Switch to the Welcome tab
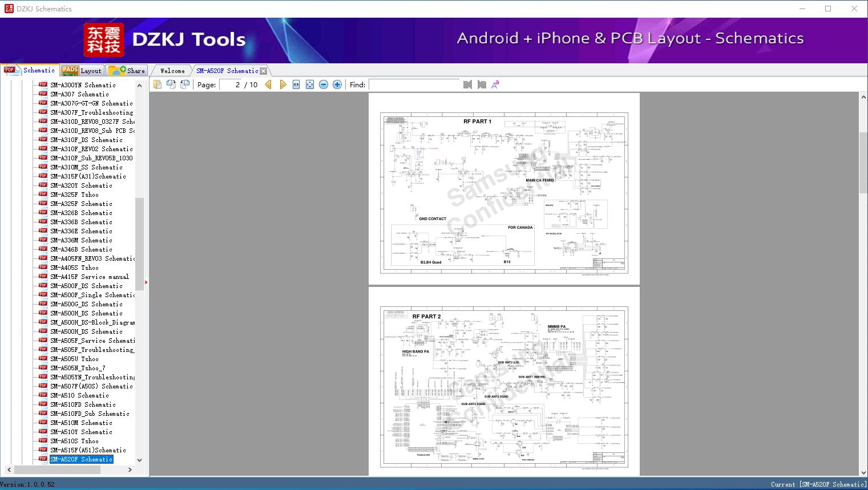 (172, 71)
